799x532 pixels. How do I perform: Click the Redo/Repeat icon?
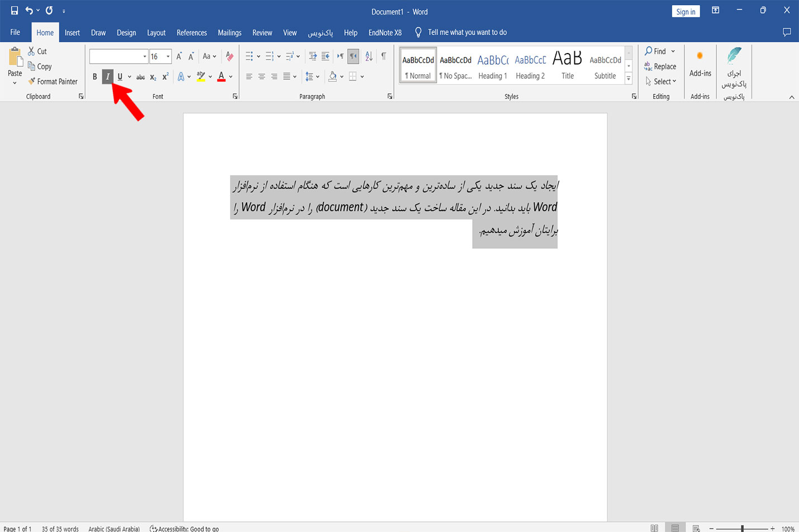point(49,11)
